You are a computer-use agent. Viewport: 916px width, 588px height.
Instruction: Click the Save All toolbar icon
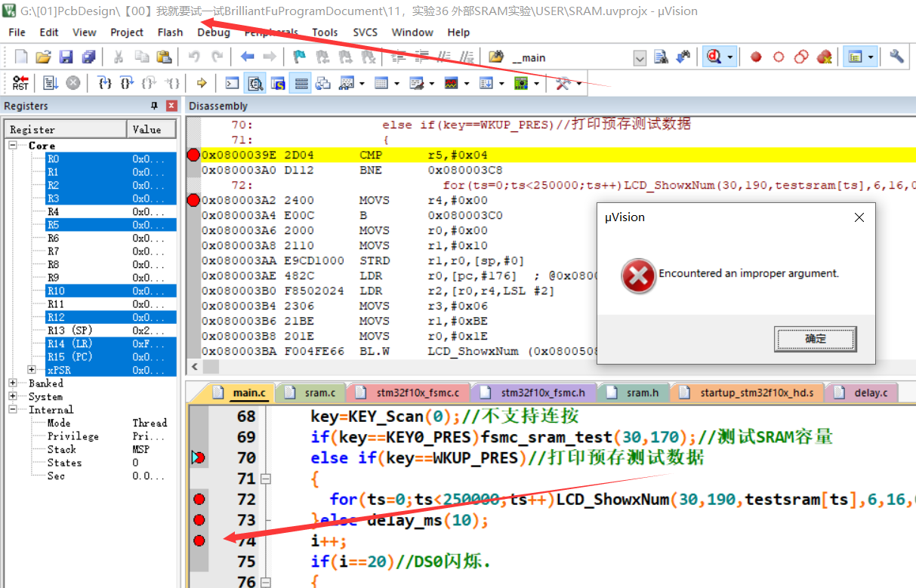(88, 57)
